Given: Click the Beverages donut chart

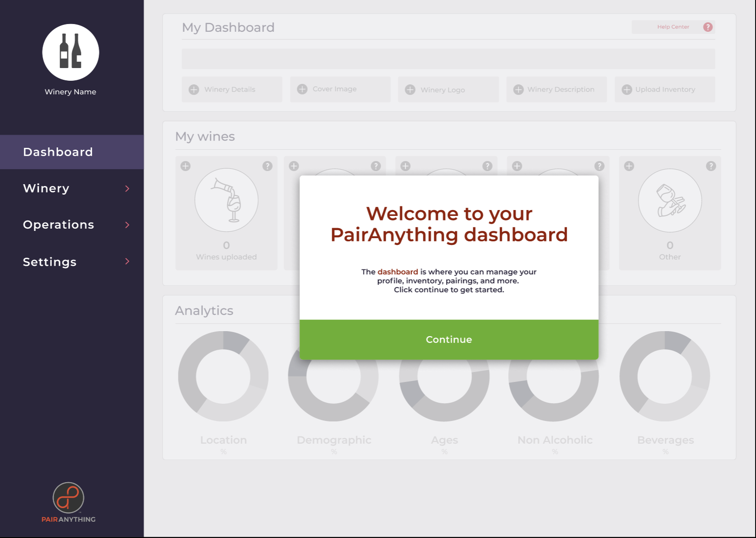Looking at the screenshot, I should pyautogui.click(x=665, y=376).
